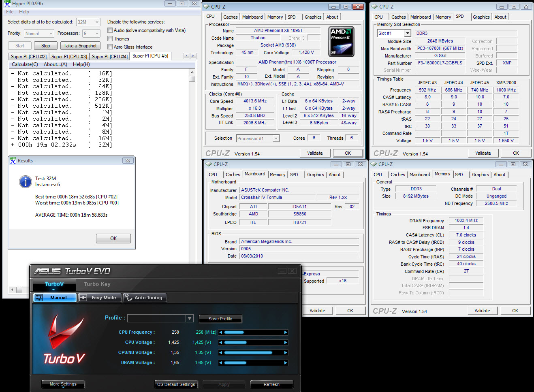Click OK in the Results dialog
The width and height of the screenshot is (534, 392).
tap(113, 239)
